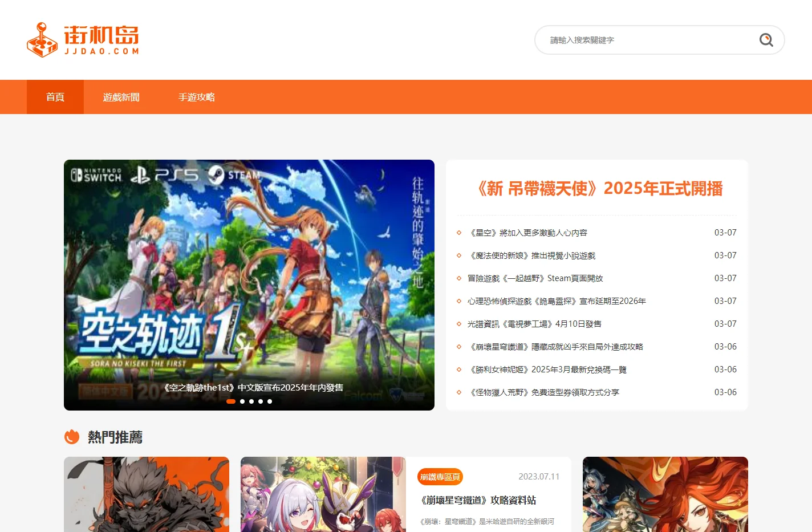Open the 遊戲新聞 nav tab
812x532 pixels.
(x=121, y=97)
